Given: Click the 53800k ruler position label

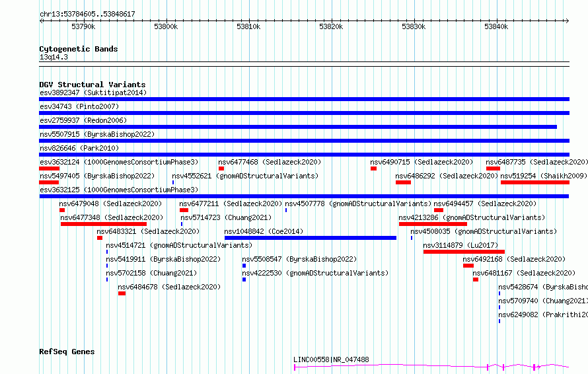Looking at the screenshot, I should click(x=166, y=26).
